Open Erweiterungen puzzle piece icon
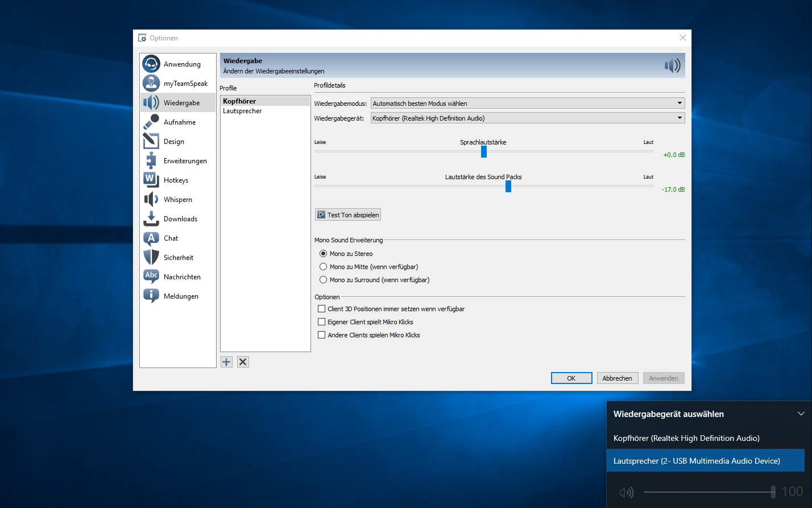 tap(151, 160)
